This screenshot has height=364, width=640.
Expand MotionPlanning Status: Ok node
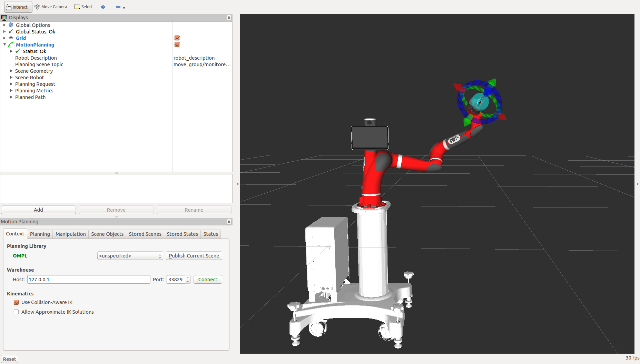point(11,51)
